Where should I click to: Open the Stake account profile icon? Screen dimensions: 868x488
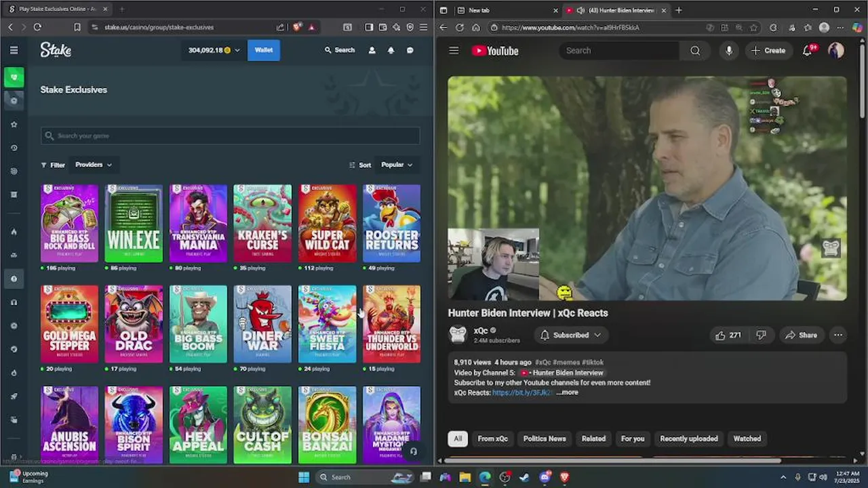(372, 50)
